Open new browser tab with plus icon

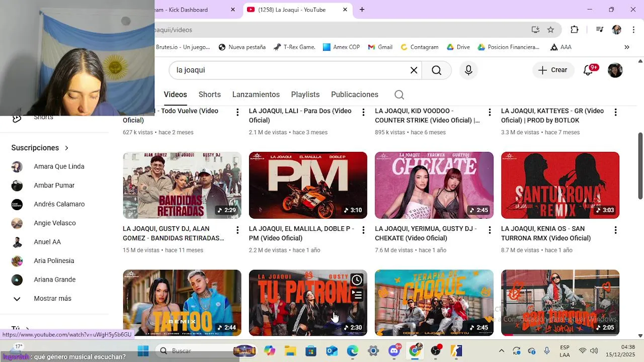point(362,10)
